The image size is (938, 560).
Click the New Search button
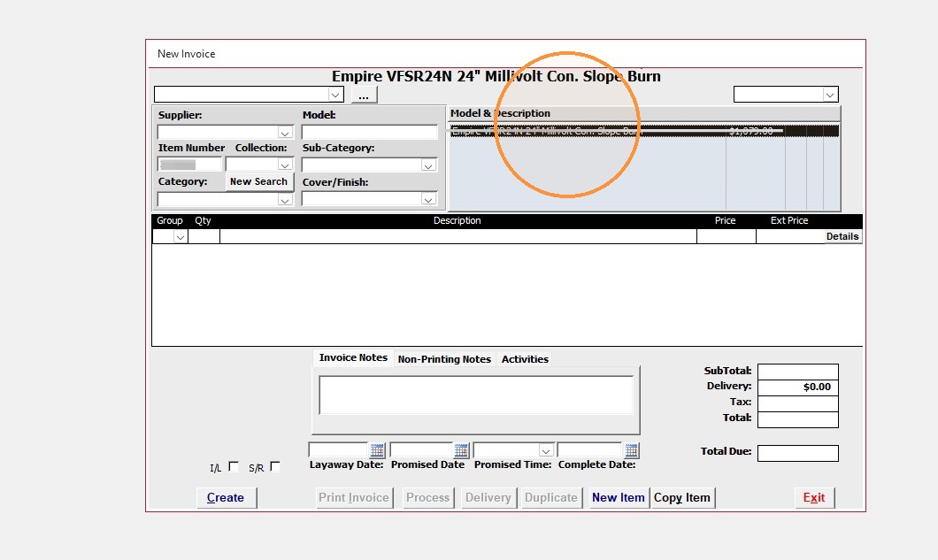pos(259,182)
